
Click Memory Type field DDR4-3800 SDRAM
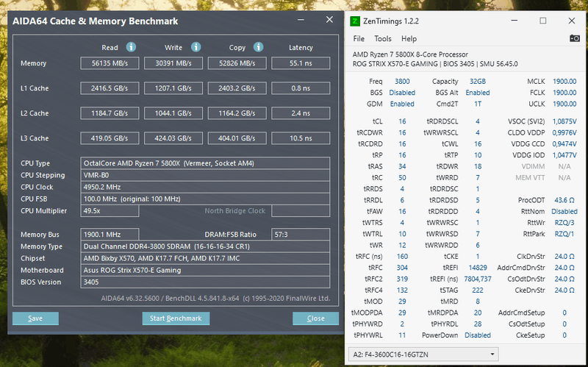(205, 246)
